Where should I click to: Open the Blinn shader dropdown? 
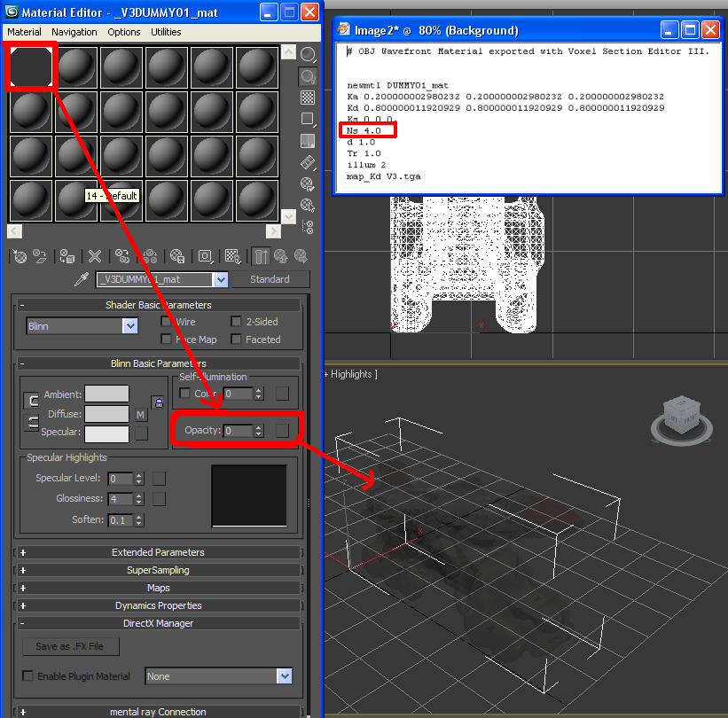click(x=130, y=326)
